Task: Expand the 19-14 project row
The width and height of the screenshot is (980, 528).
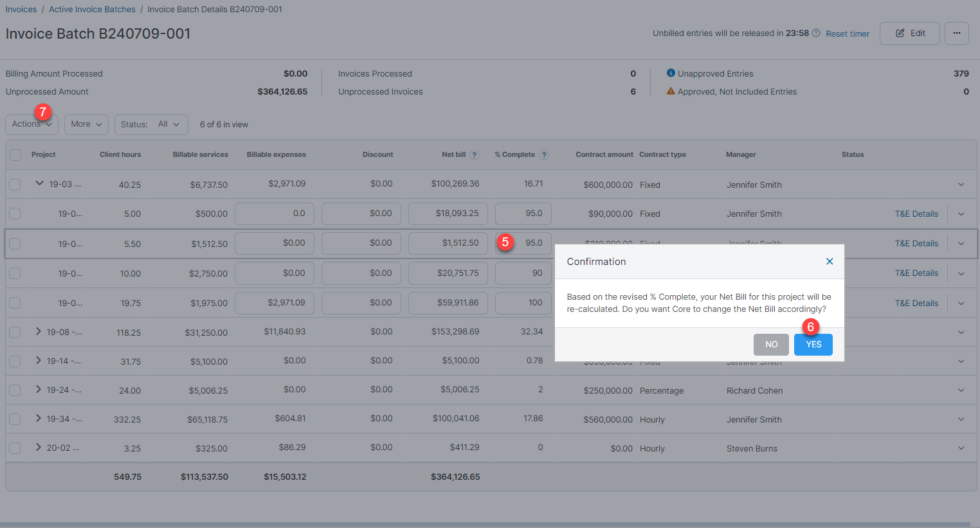Action: [x=39, y=360]
